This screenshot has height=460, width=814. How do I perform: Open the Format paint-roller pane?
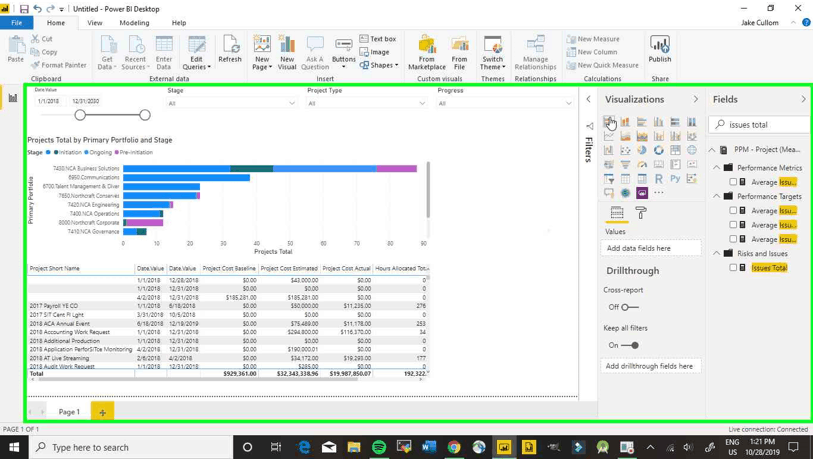tap(641, 213)
